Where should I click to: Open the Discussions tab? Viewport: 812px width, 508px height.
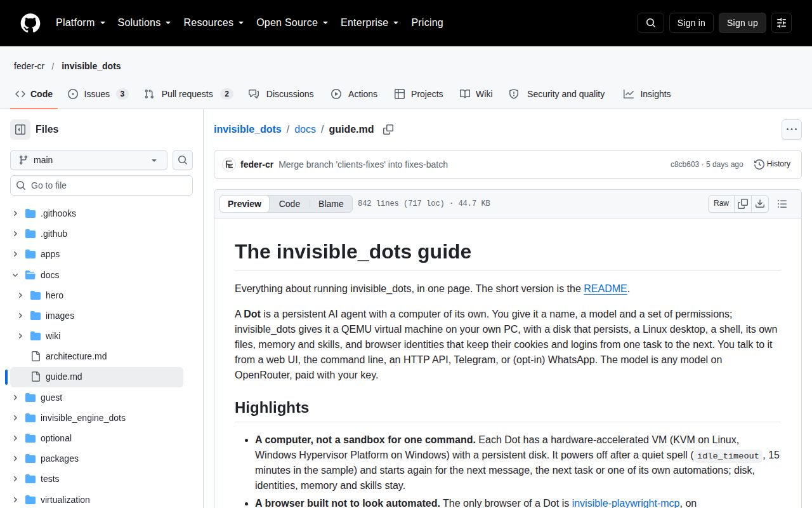point(281,94)
